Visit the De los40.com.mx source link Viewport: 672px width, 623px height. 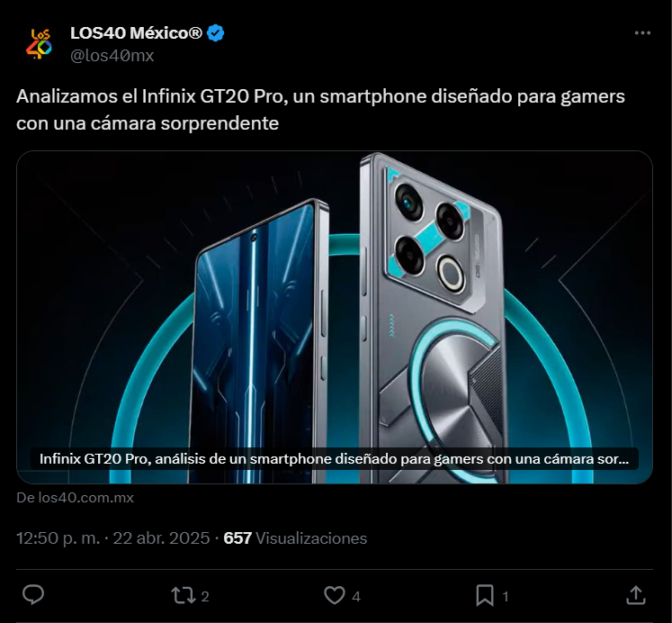click(75, 497)
